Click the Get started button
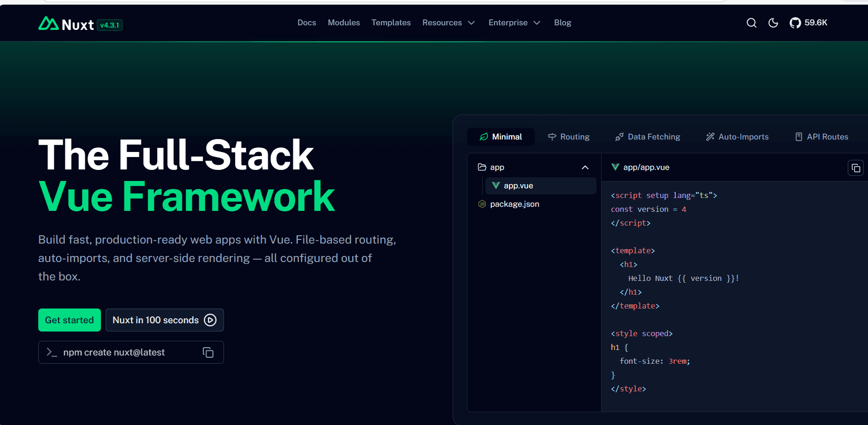Image resolution: width=868 pixels, height=425 pixels. tap(70, 320)
